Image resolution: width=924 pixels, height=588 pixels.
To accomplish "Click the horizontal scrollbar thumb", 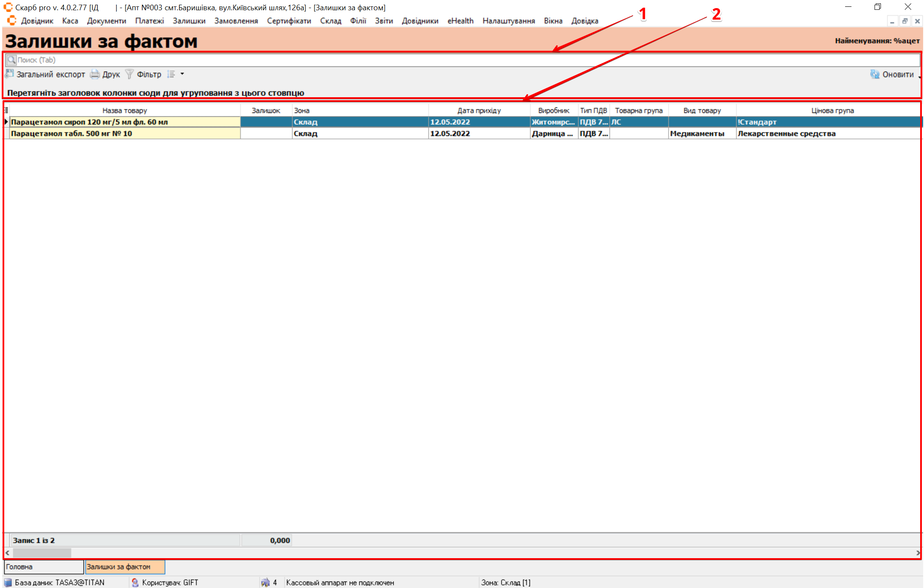I will click(42, 553).
